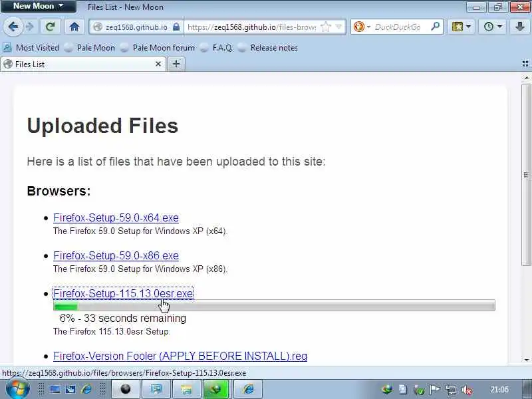
Task: Click the Show Desktop quick launch icon
Action: (x=55, y=389)
